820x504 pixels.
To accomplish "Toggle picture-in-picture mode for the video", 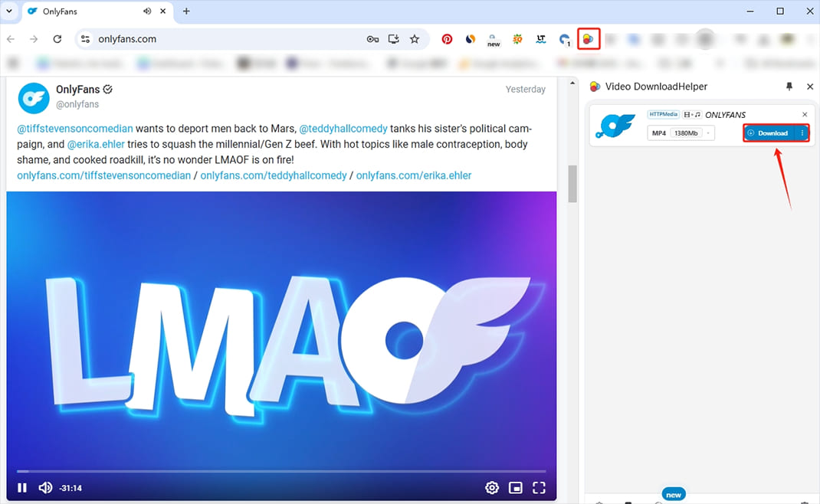I will coord(516,488).
